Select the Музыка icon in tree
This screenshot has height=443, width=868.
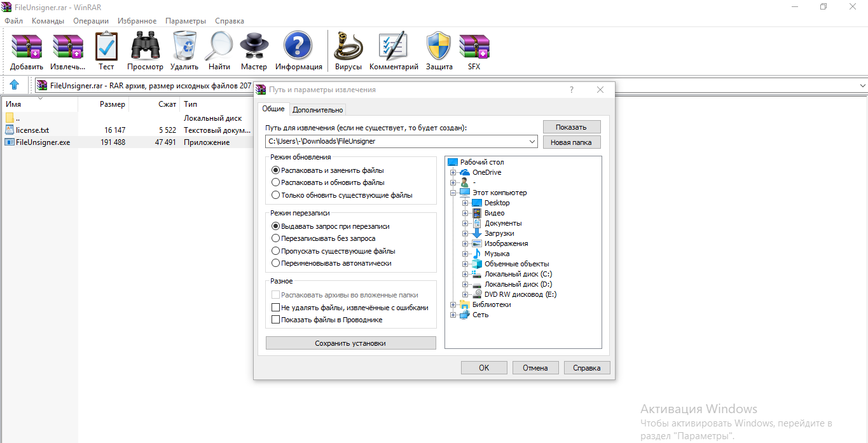[x=477, y=254]
